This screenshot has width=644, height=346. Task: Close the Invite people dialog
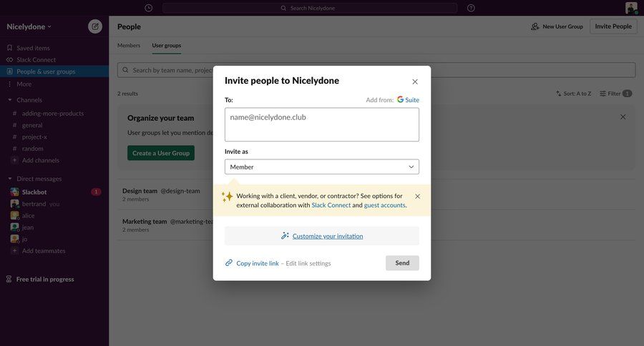pyautogui.click(x=415, y=81)
